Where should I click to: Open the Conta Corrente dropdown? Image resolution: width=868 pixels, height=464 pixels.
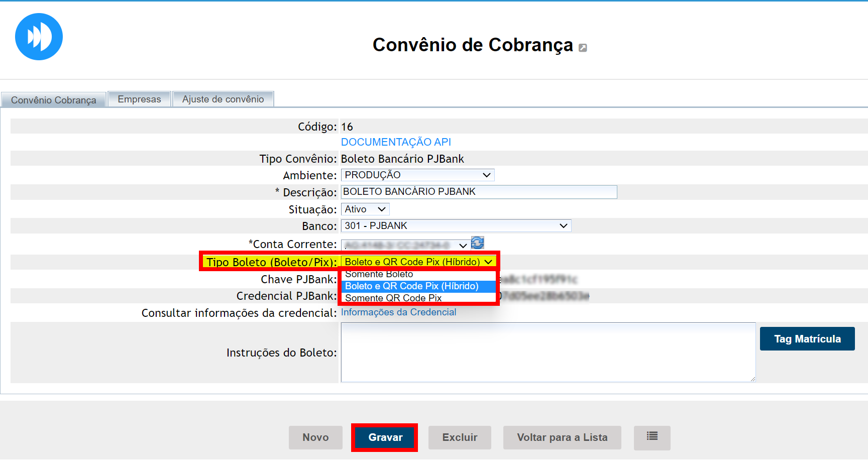pos(405,245)
